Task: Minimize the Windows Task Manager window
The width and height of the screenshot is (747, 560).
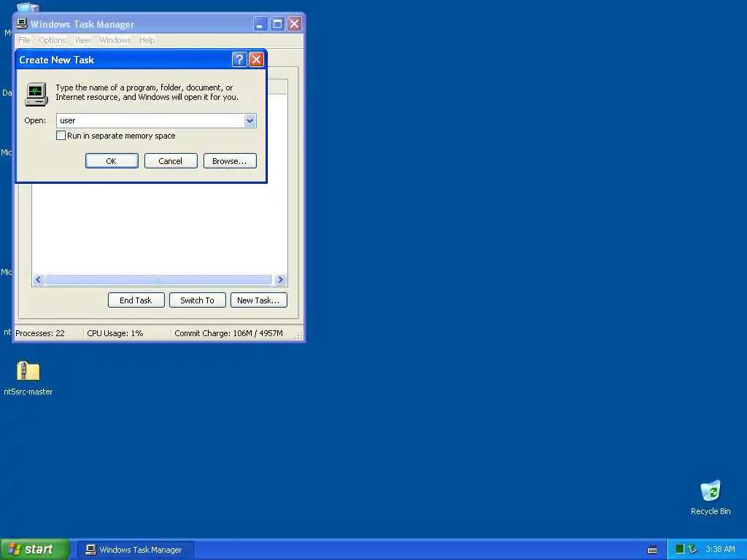Action: (260, 24)
